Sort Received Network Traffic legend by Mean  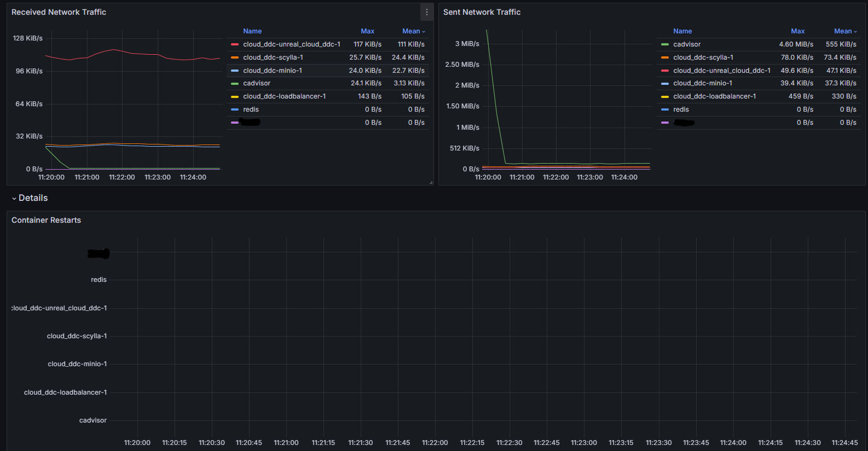click(413, 31)
